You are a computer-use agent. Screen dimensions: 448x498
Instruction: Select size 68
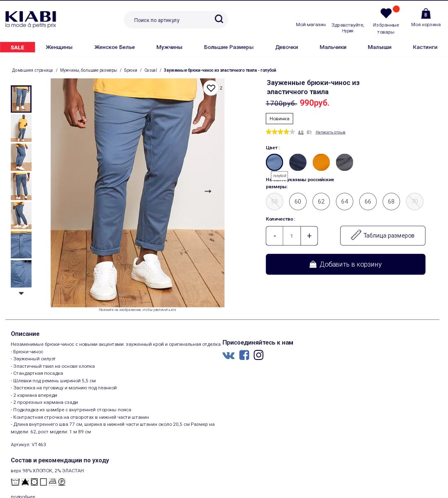[x=391, y=202]
